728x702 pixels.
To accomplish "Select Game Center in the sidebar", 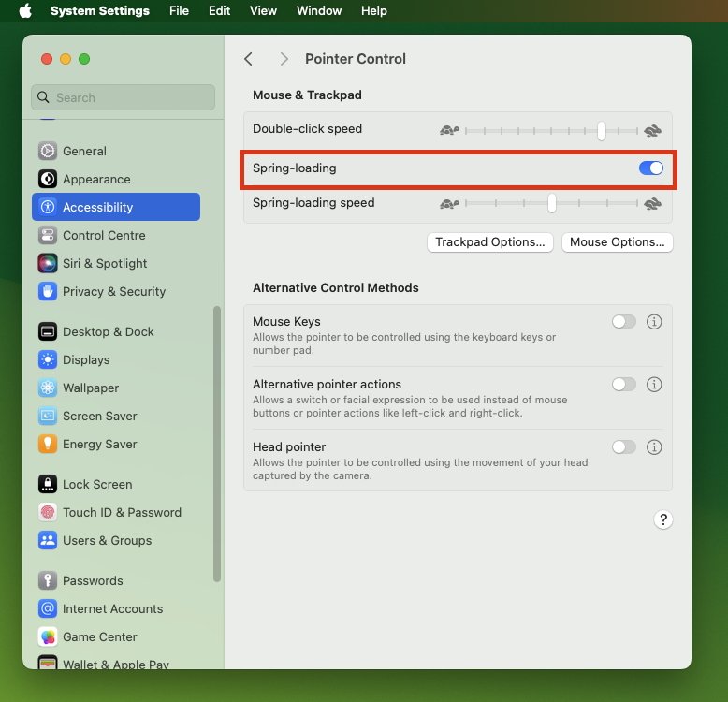I will pyautogui.click(x=116, y=636).
